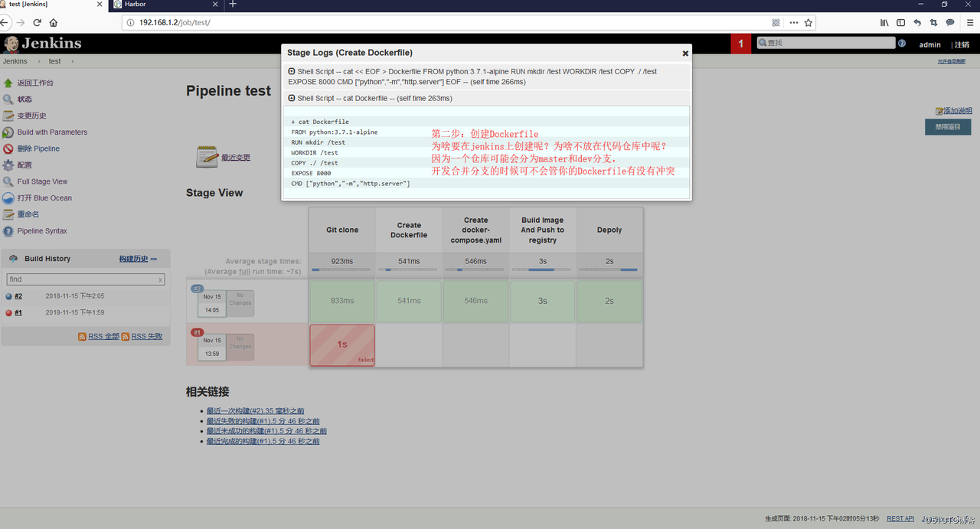Click the Jenkins breadcrumb link
This screenshot has width=980, height=529.
(15, 61)
